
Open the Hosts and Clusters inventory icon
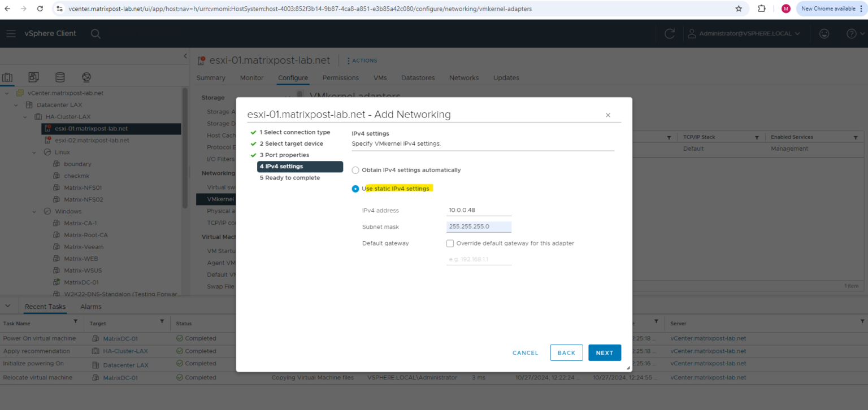[x=8, y=77]
